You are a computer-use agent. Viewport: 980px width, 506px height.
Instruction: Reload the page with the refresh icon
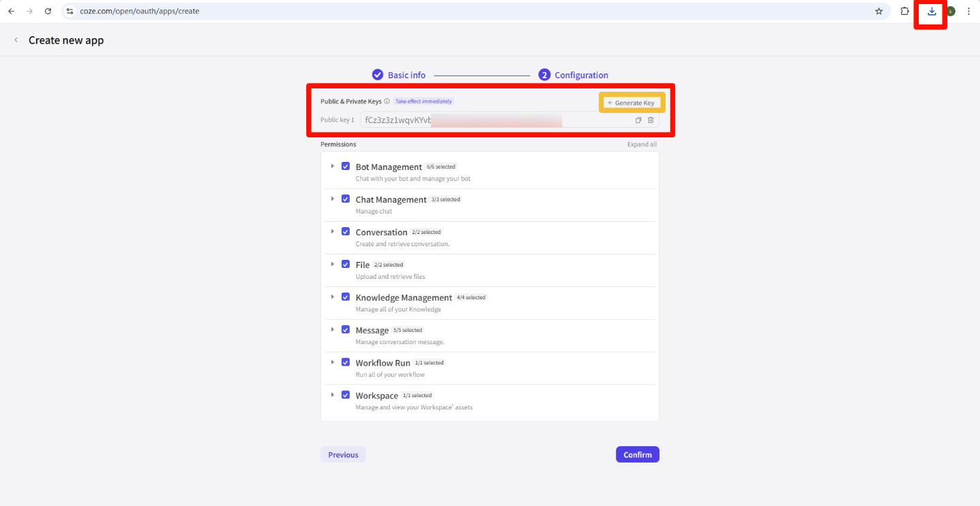[47, 11]
